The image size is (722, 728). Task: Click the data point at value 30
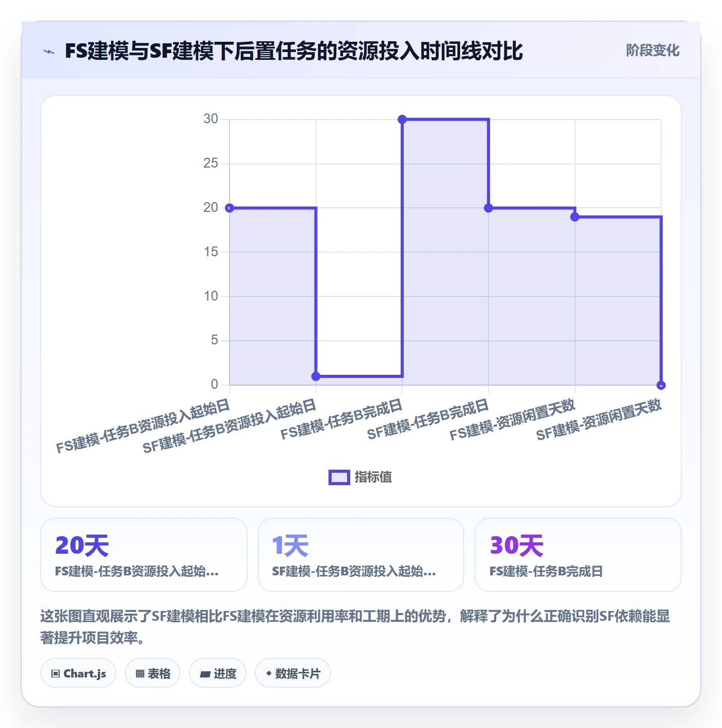click(x=402, y=120)
